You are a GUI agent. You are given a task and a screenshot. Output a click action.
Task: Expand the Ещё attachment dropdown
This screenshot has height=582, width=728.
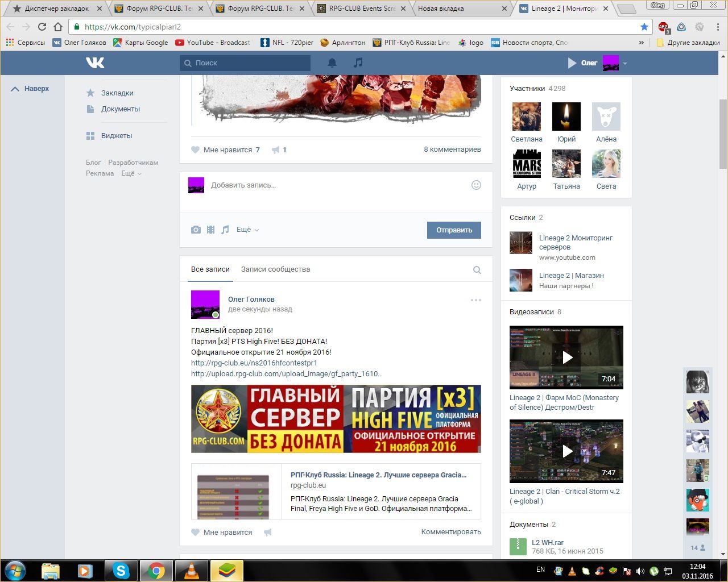point(247,230)
